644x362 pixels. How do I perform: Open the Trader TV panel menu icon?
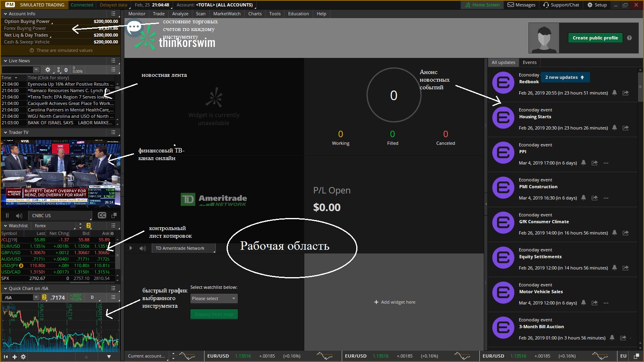113,132
